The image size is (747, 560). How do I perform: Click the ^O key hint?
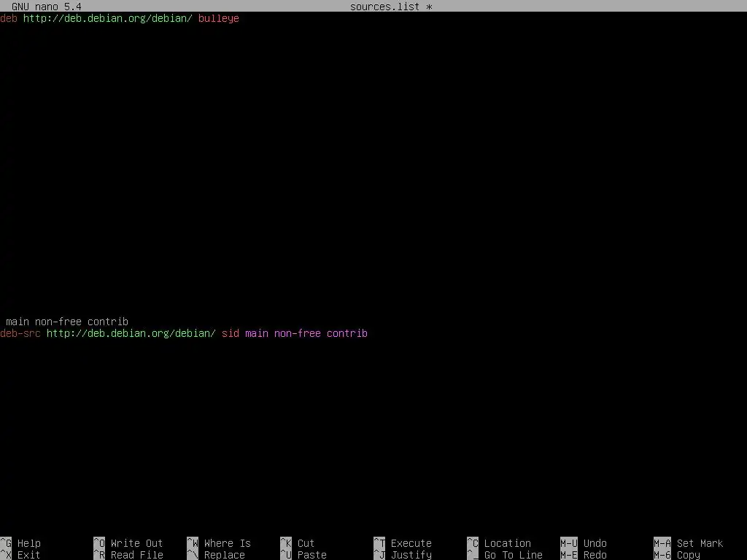click(x=99, y=543)
